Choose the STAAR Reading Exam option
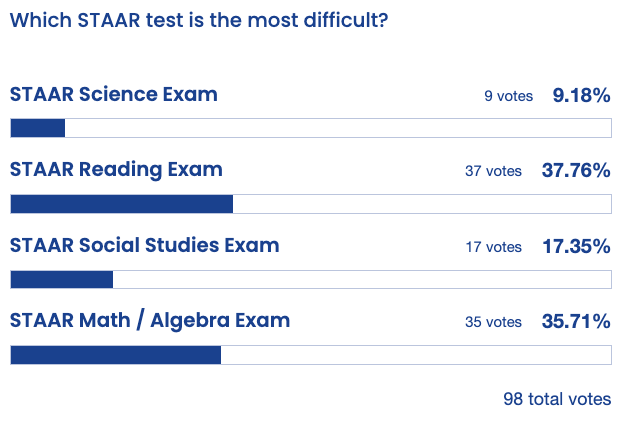629x422 pixels. [x=116, y=170]
